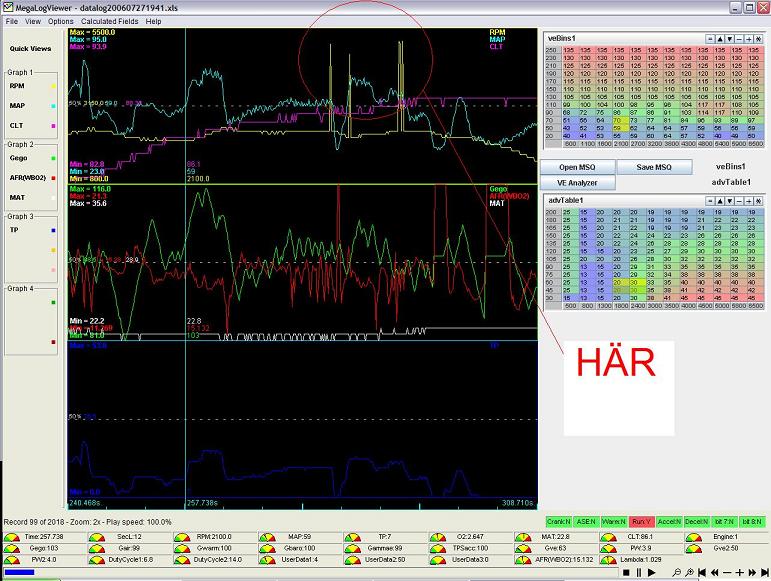Viewport: 771px width, 581px height.
Task: Jump to the last log record
Action: click(765, 573)
